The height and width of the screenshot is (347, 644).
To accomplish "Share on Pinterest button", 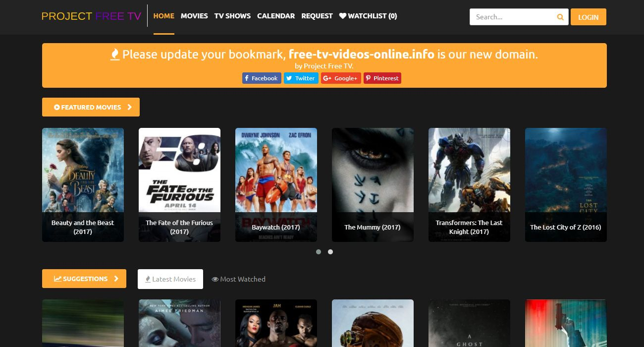I will tap(382, 78).
